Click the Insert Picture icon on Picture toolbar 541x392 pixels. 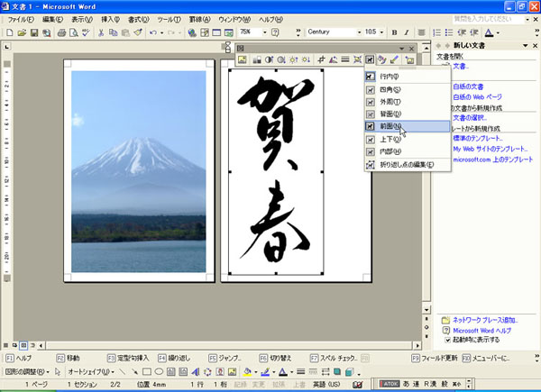pos(243,59)
